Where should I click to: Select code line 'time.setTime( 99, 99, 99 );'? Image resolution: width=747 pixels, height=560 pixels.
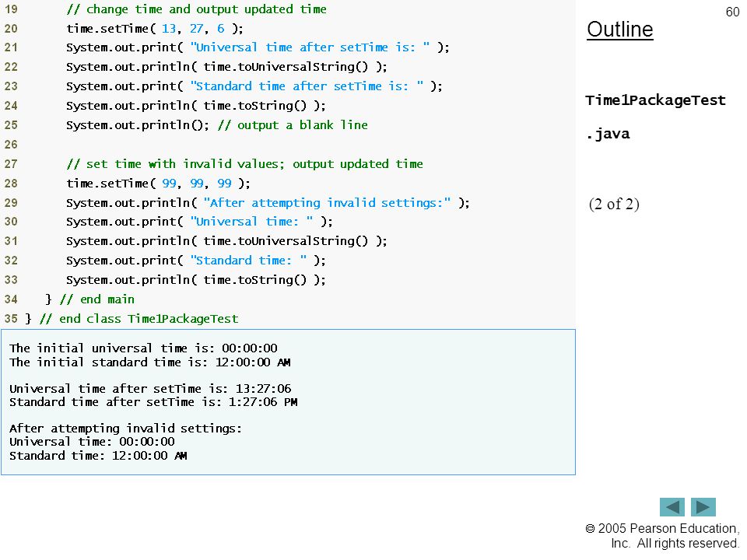pyautogui.click(x=158, y=184)
